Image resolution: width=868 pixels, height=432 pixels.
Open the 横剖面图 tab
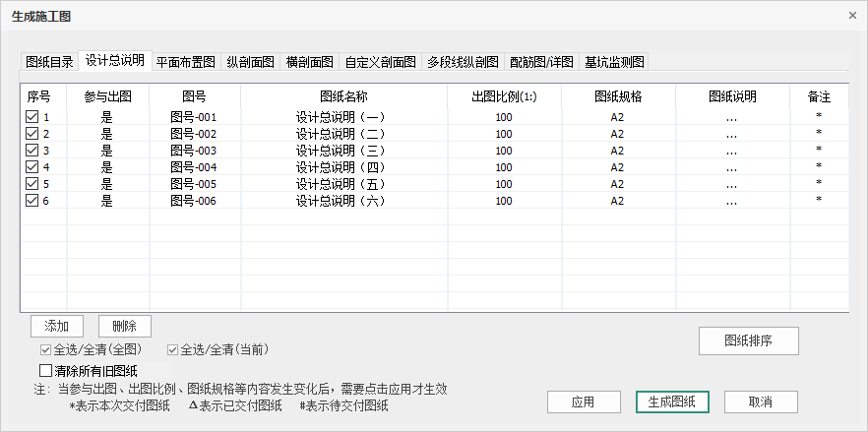(x=309, y=61)
